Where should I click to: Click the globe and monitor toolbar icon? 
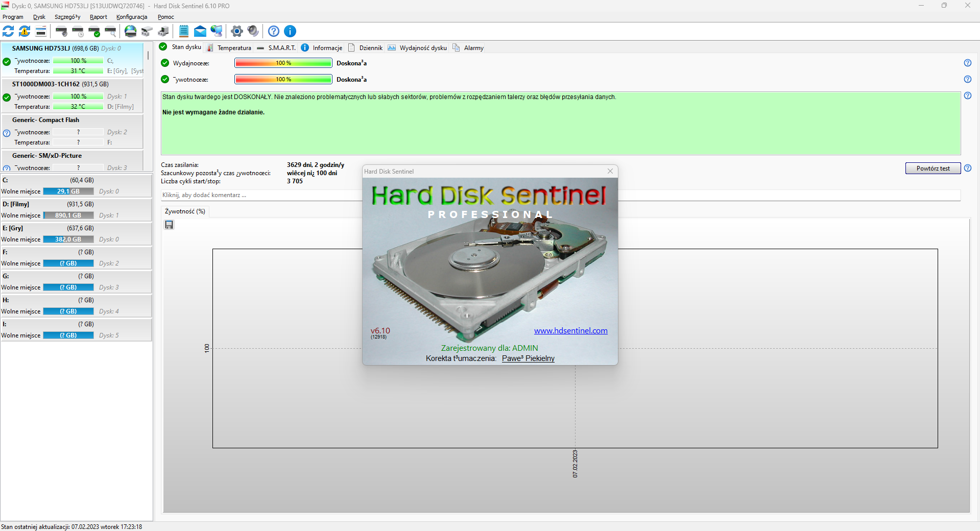pos(217,31)
